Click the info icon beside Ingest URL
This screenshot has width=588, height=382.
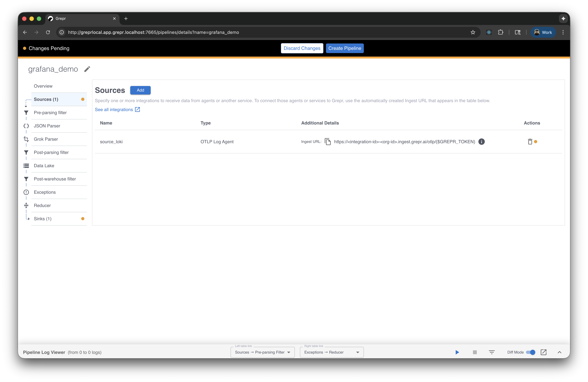[481, 142]
